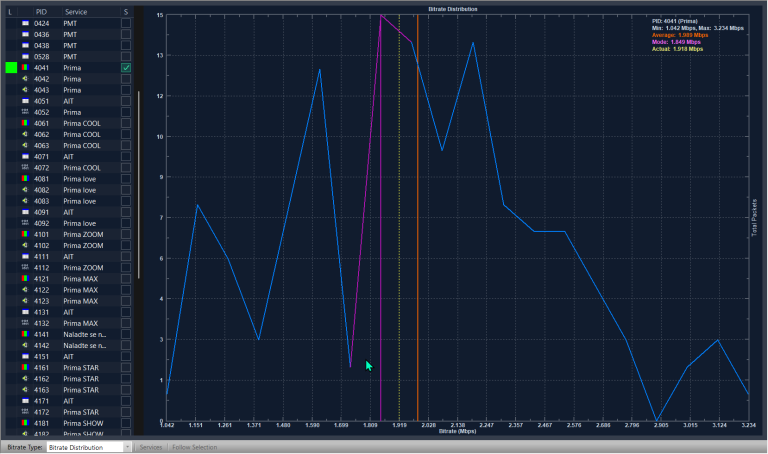The image size is (768, 454).
Task: Click the Services button
Action: point(151,447)
